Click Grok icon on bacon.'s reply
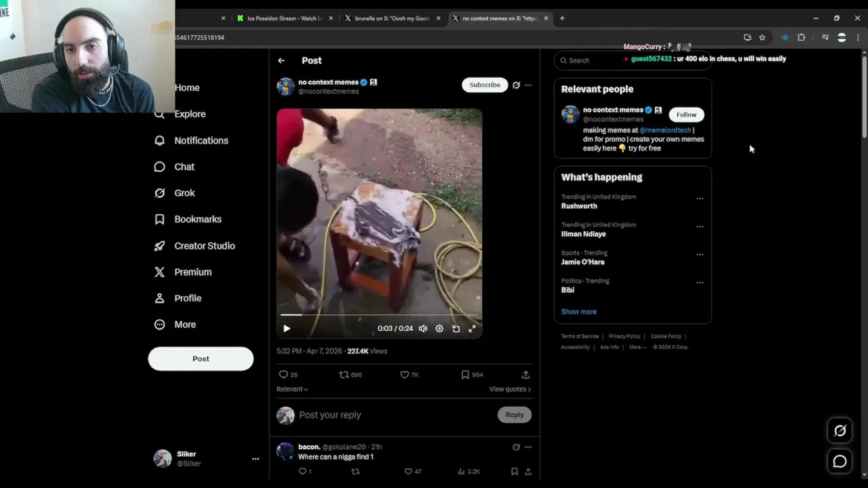Image resolution: width=868 pixels, height=488 pixels. point(516,447)
